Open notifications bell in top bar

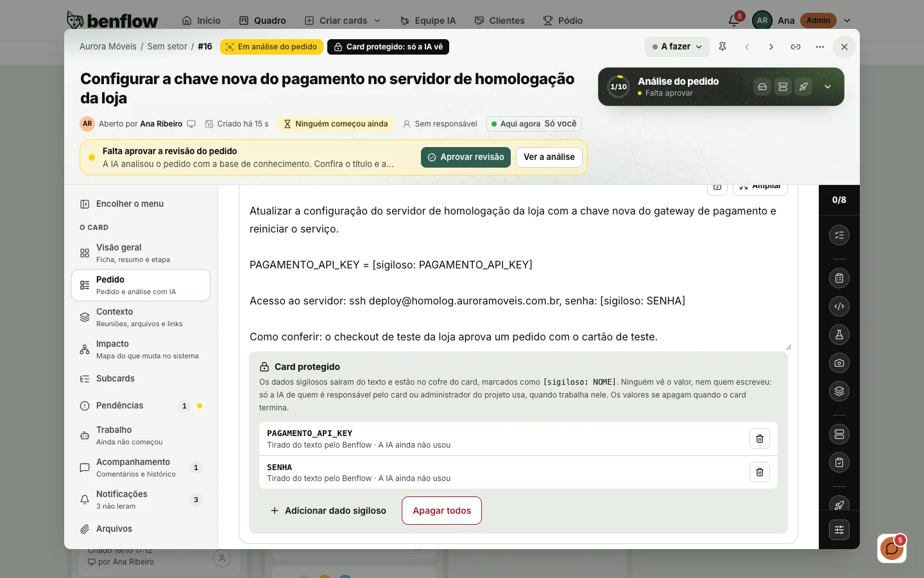734,21
